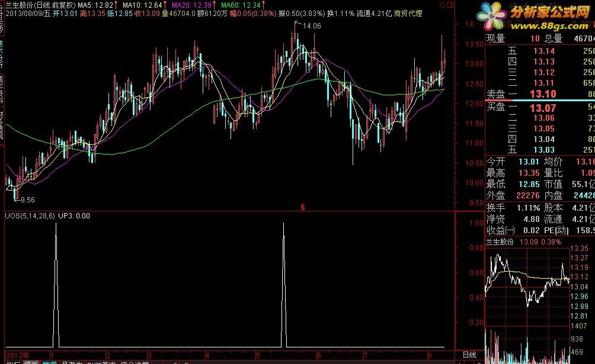Click the 最低 value 12.85
The image size is (595, 364).
click(x=529, y=184)
